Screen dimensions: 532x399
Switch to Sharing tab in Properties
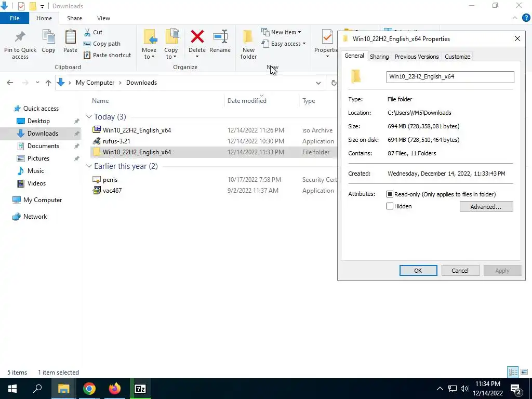[x=379, y=57]
